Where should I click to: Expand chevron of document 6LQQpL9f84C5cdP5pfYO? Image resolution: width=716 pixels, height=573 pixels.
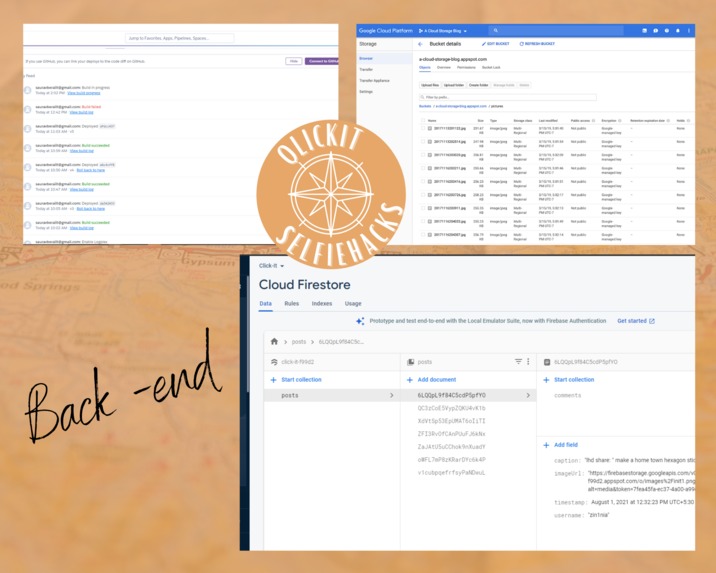[528, 395]
